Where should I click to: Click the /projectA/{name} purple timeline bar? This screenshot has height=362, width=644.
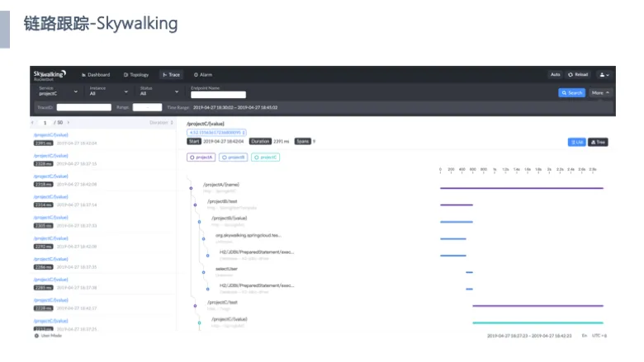pyautogui.click(x=522, y=188)
